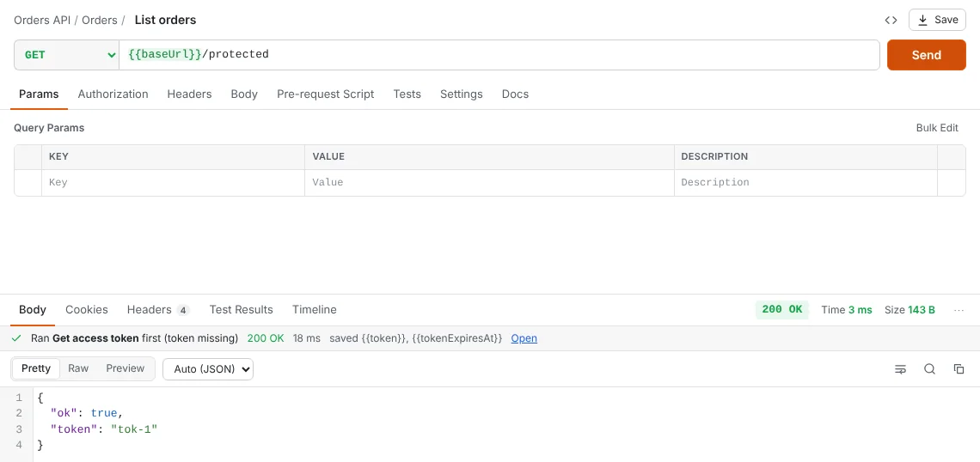Send the request
Viewport: 980px width, 462px height.
coord(926,55)
